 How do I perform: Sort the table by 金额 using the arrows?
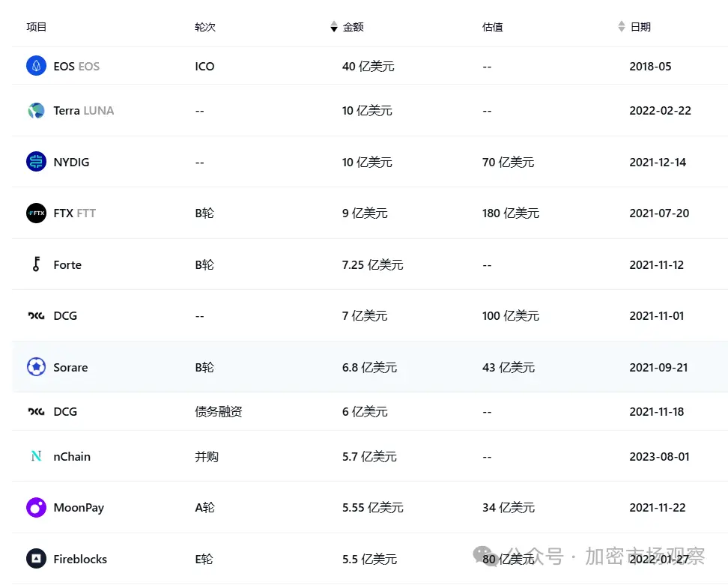tap(334, 26)
